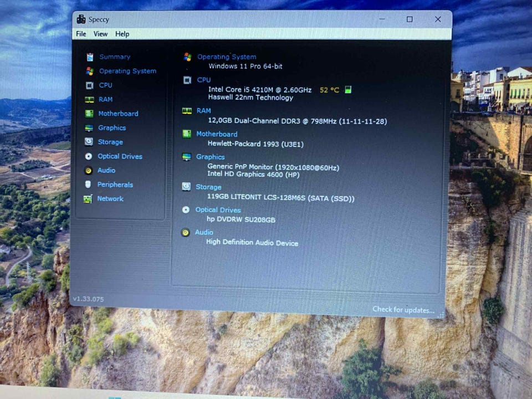Click the RAM heading link in summary
Image resolution: width=532 pixels, height=399 pixels.
(203, 111)
